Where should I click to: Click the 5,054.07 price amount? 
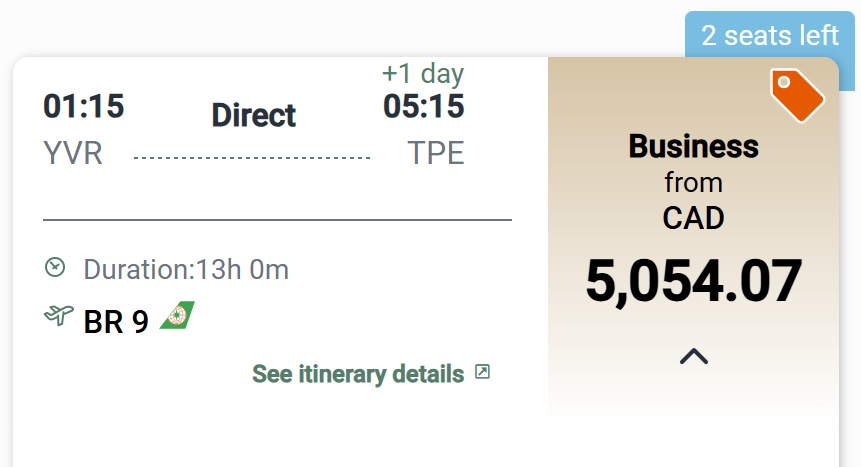pos(693,280)
